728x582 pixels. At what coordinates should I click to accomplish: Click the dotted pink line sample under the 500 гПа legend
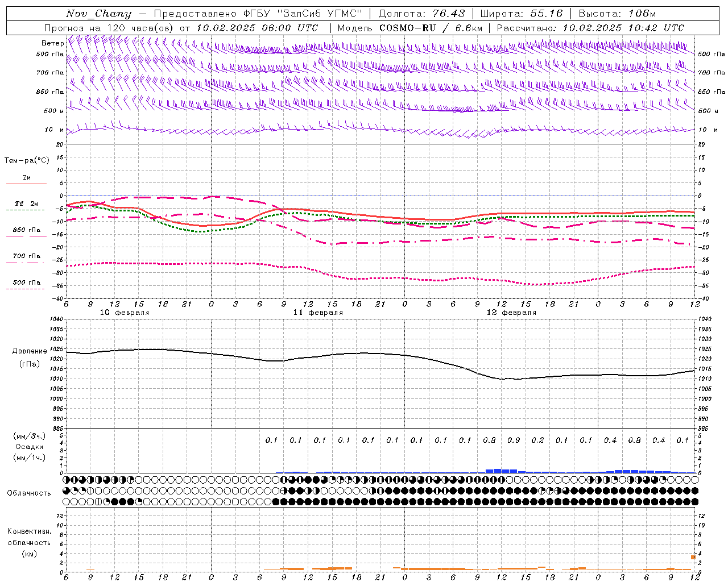pos(26,289)
